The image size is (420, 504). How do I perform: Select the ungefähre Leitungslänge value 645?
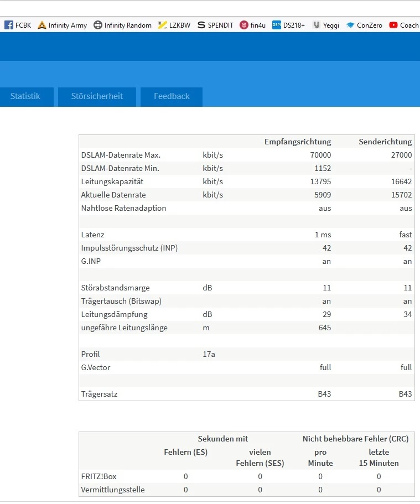(324, 328)
